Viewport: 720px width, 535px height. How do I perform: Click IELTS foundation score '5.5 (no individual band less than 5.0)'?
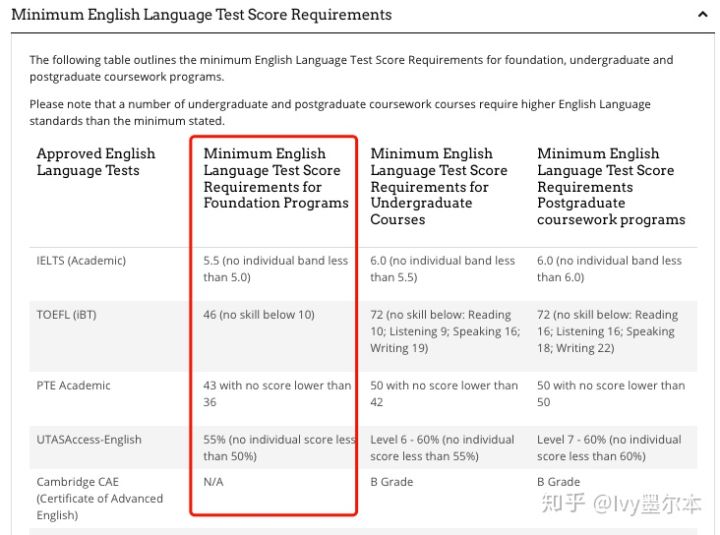pos(276,269)
